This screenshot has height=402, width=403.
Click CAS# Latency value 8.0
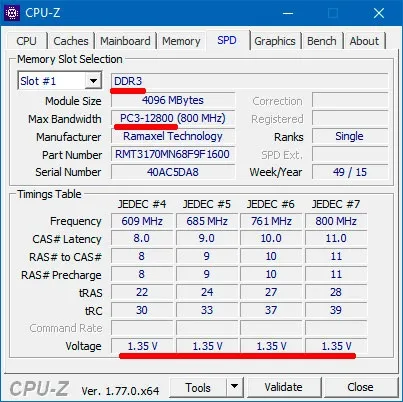[x=142, y=238]
